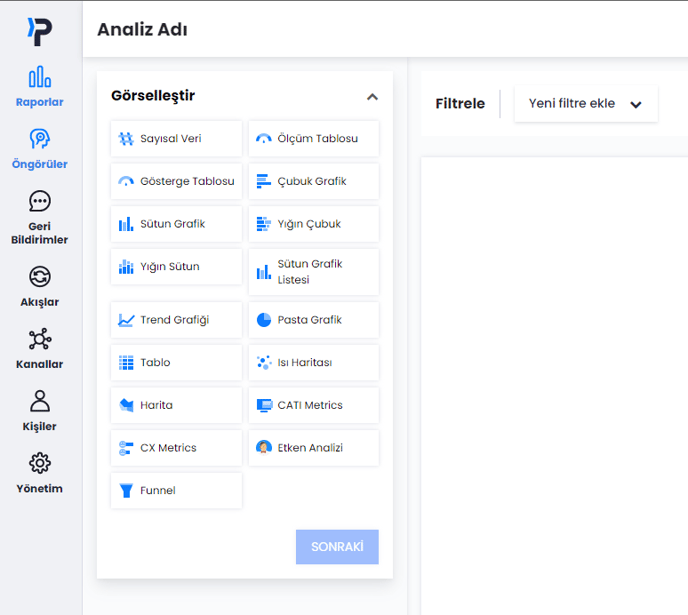Open Kişiler people icon
The height and width of the screenshot is (615, 688).
point(40,401)
